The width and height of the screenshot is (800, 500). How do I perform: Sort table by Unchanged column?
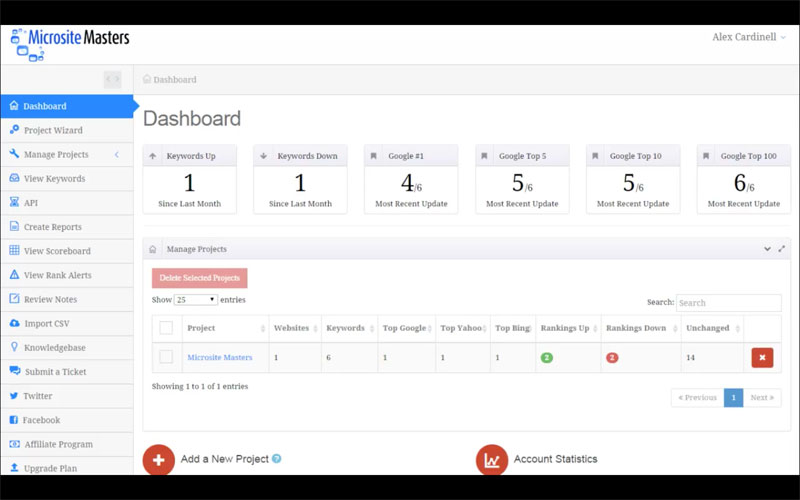click(x=713, y=328)
